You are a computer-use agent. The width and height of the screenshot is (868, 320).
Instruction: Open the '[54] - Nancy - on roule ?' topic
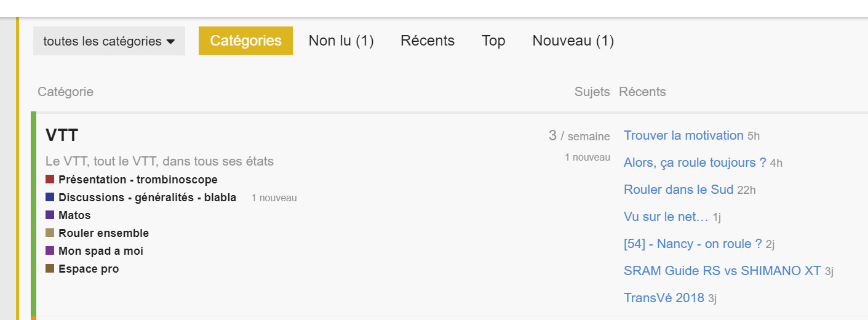pos(692,244)
